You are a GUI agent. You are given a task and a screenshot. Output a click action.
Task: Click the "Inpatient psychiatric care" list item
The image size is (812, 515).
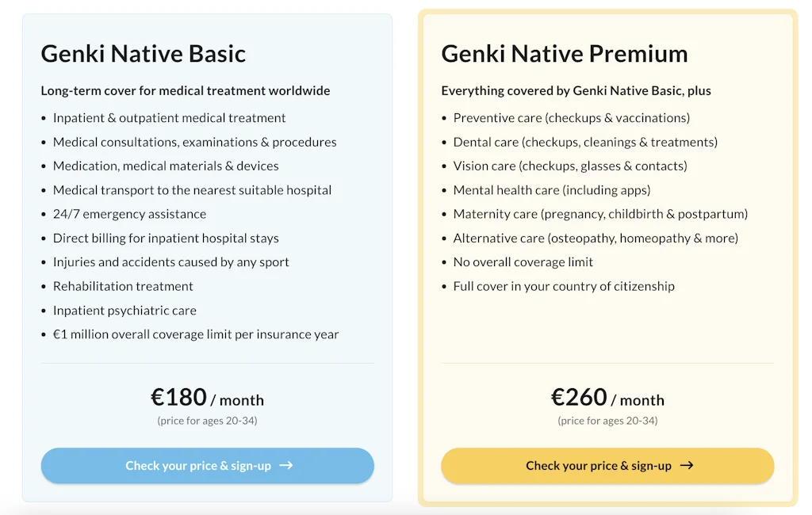coord(124,311)
